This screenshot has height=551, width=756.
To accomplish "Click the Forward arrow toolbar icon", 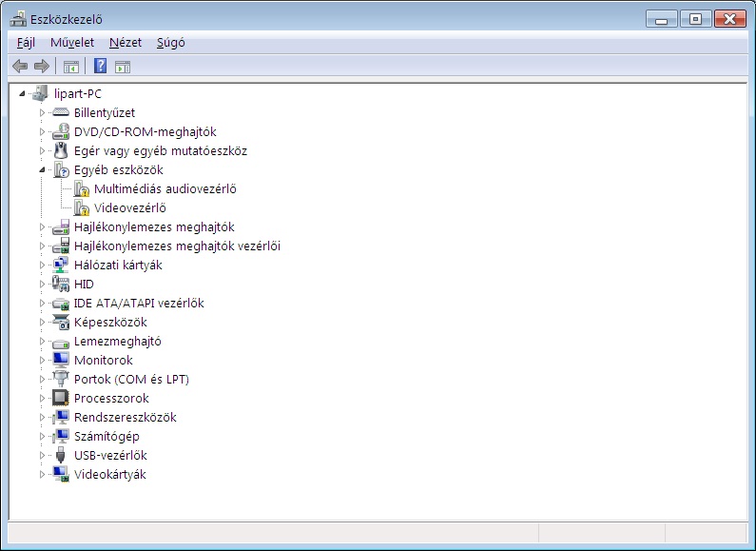I will pos(42,66).
